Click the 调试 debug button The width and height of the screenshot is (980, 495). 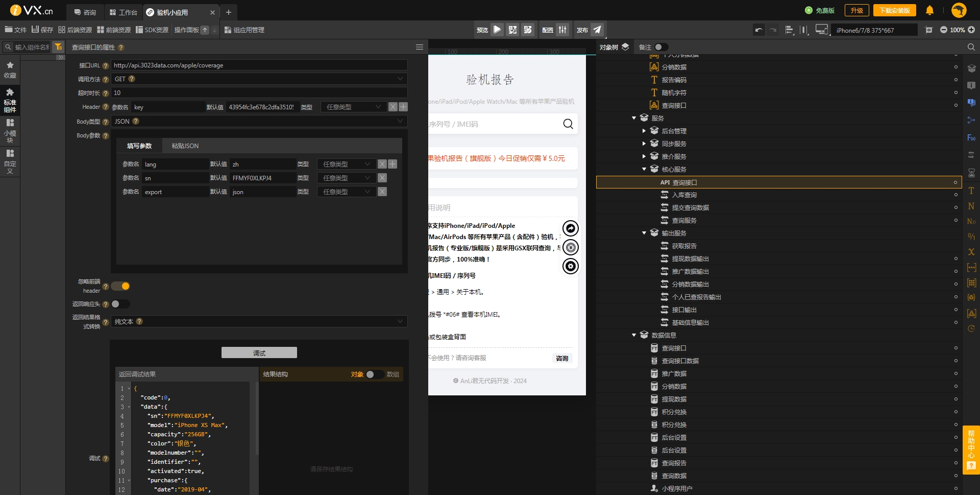259,353
